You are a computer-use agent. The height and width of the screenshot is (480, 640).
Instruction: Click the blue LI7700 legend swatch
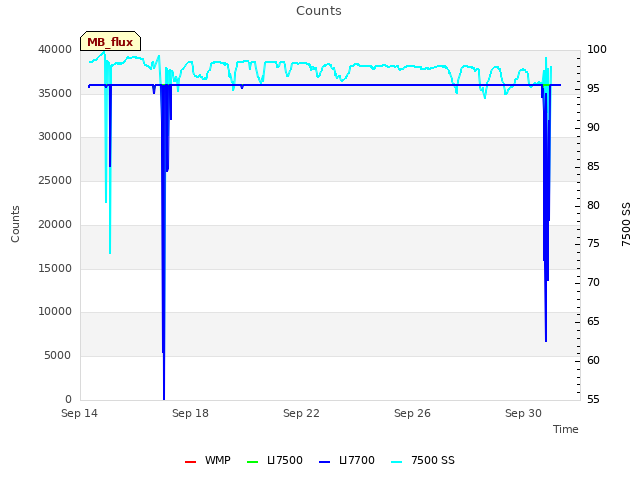pos(324,462)
